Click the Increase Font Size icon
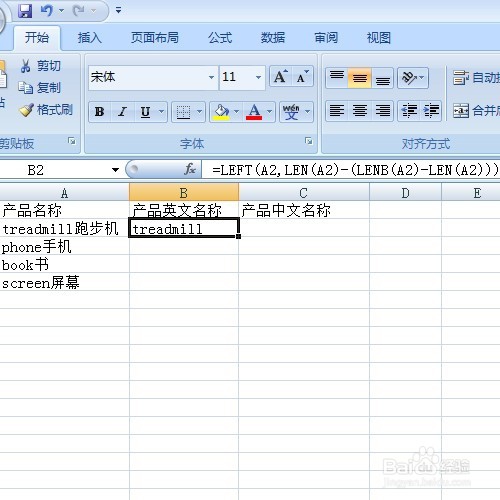Screen dimensions: 500x500 281,77
